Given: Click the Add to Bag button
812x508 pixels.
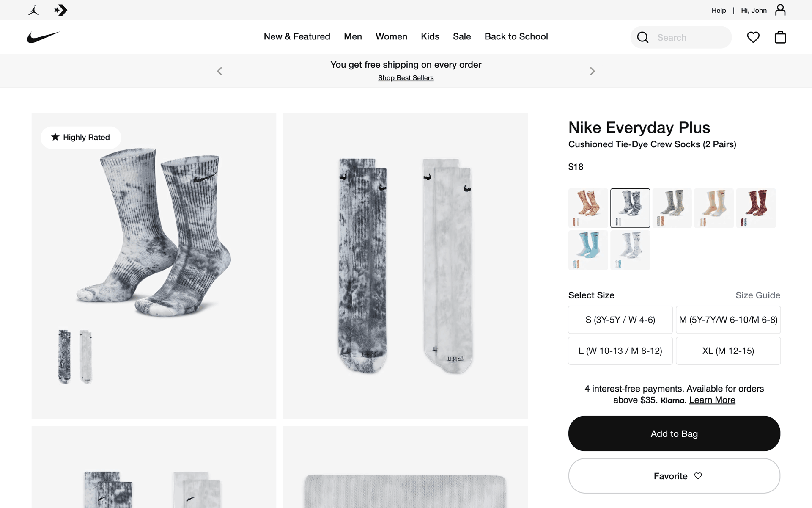Looking at the screenshot, I should tap(674, 433).
